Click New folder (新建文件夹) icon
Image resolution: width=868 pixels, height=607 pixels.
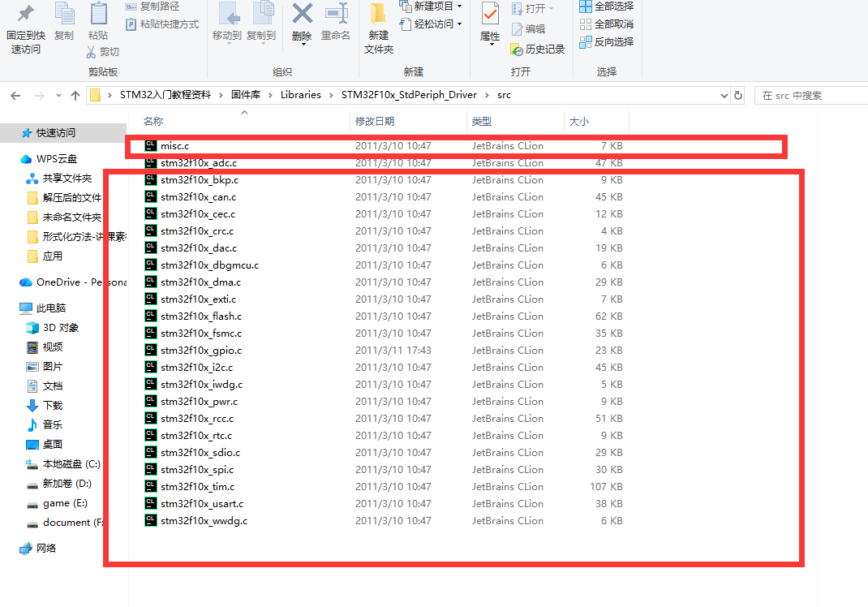[379, 15]
